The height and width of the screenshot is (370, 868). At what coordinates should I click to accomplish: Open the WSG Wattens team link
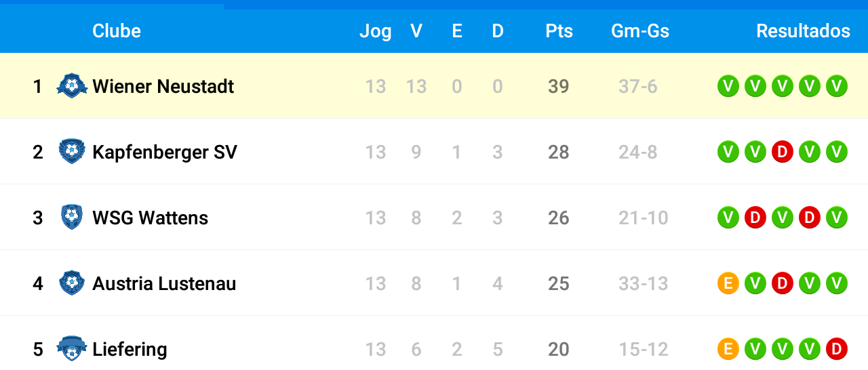click(151, 218)
